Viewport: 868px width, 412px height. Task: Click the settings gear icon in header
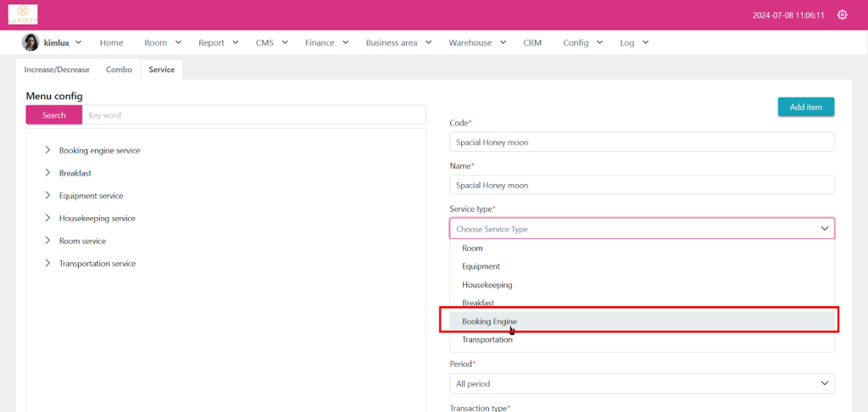tap(842, 14)
